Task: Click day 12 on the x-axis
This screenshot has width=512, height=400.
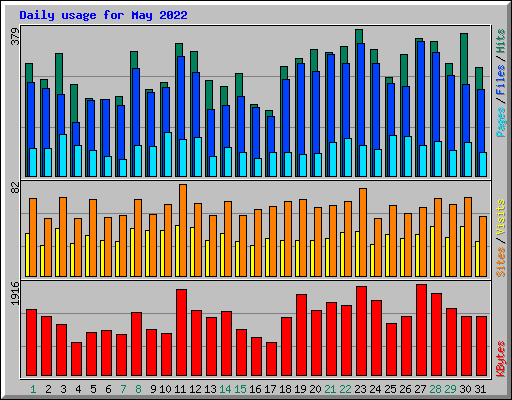Action: (x=195, y=389)
